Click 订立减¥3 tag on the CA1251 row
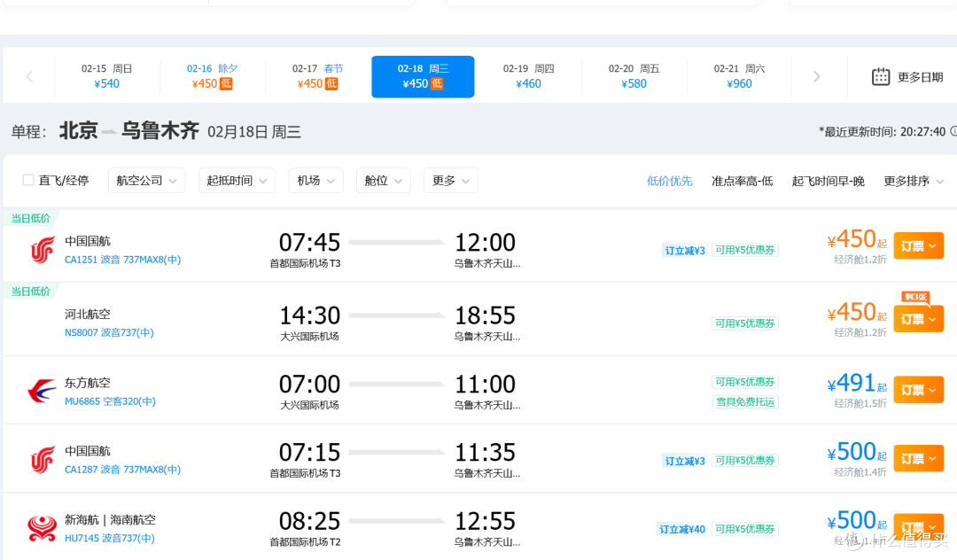Image resolution: width=957 pixels, height=560 pixels. (x=685, y=250)
